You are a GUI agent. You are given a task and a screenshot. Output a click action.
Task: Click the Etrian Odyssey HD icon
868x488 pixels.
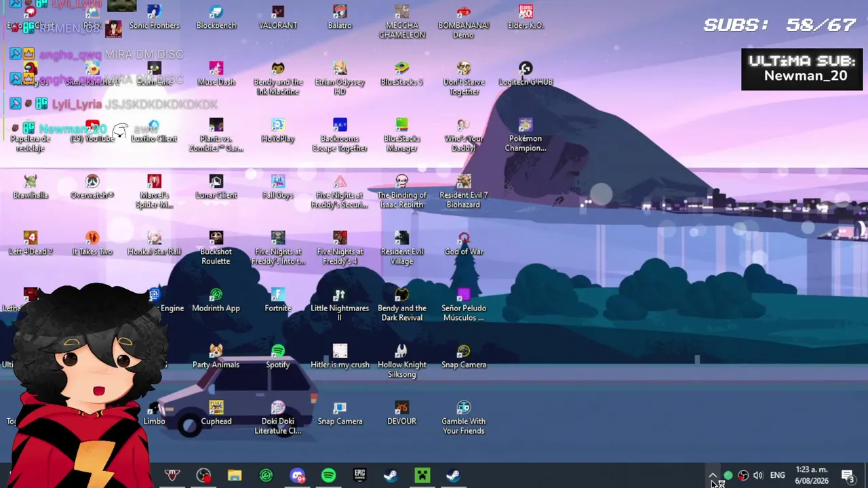[x=340, y=78]
